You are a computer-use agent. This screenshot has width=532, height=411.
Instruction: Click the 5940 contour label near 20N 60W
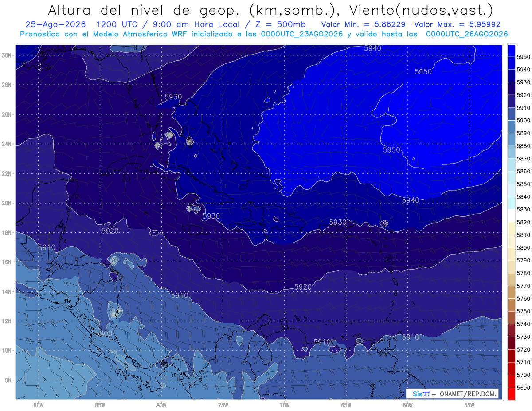click(411, 200)
